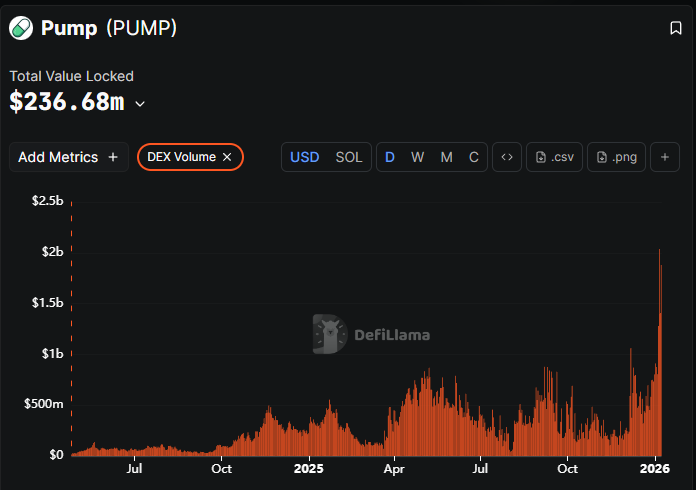
Task: Click the $1.5b y-axis label
Action: coord(47,303)
